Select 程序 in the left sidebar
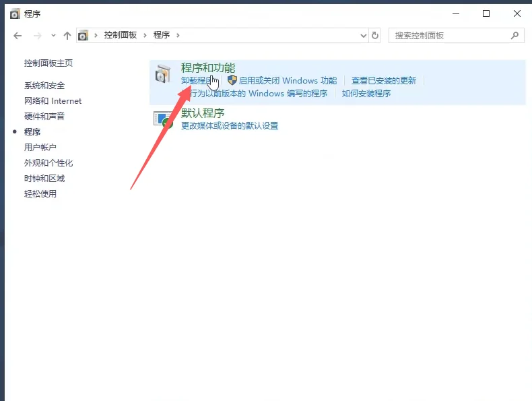 pos(32,131)
